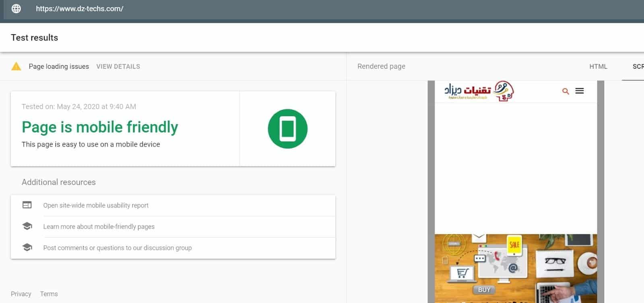This screenshot has height=303, width=644.
Task: Open the Privacy link
Action: (x=21, y=294)
